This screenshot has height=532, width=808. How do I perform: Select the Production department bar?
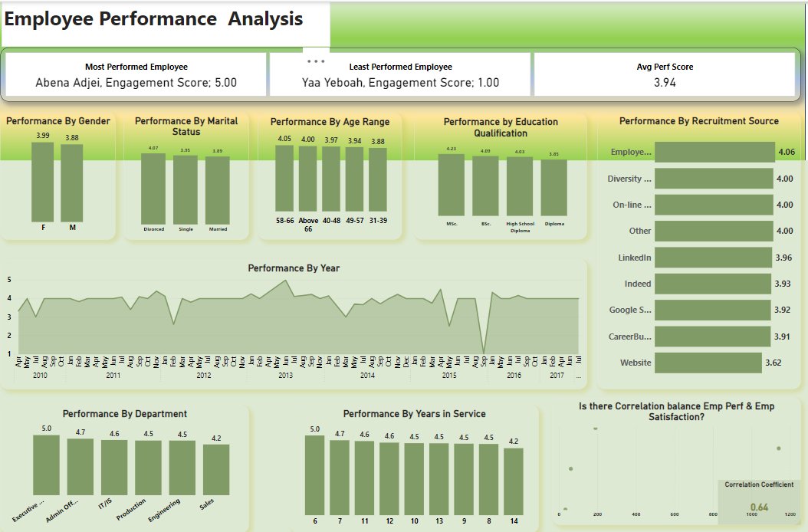pos(149,468)
